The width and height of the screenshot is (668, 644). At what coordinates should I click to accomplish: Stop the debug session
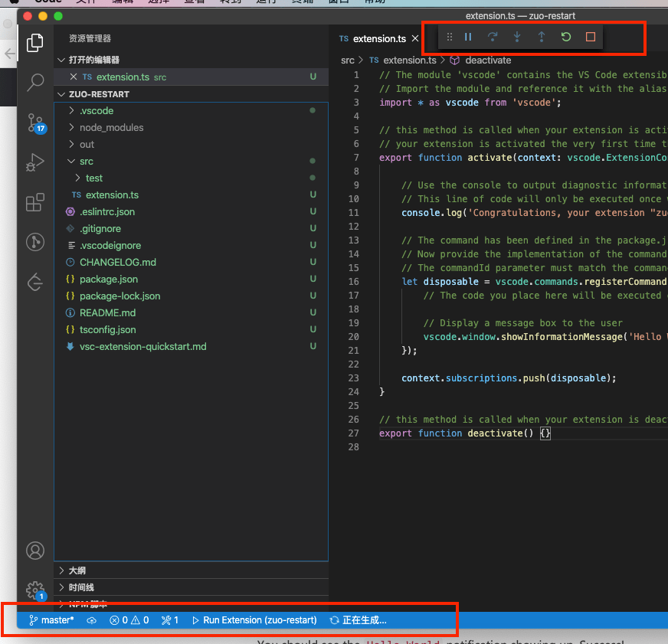click(x=590, y=36)
